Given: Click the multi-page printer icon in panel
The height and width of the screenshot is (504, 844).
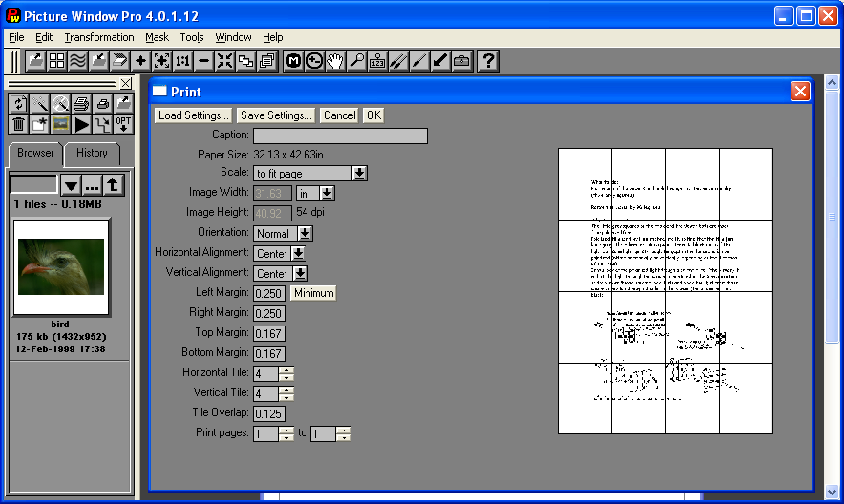Looking at the screenshot, I should pos(81,103).
